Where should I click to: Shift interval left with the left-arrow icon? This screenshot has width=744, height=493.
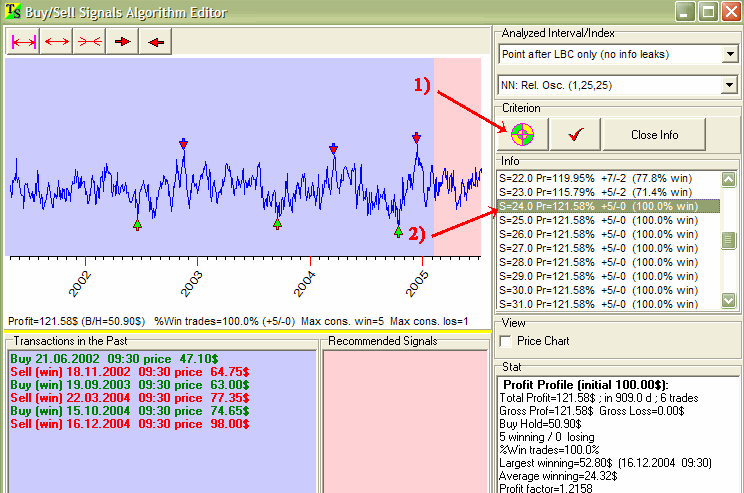tap(156, 42)
